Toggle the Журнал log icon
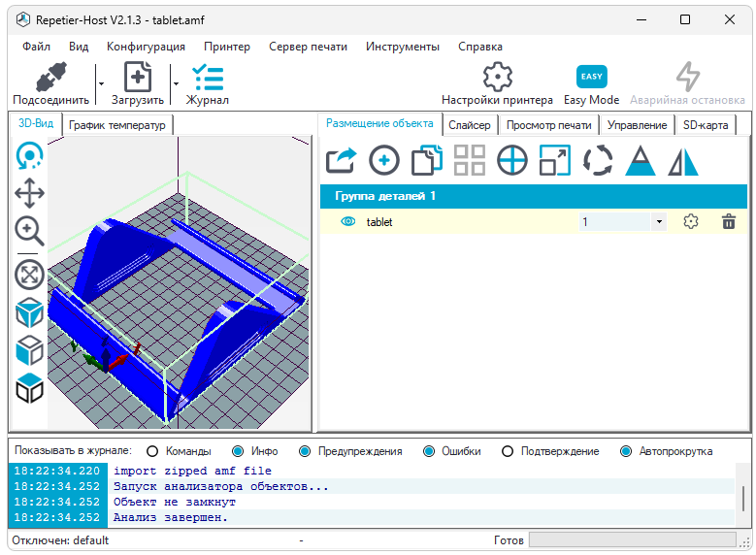756x555 pixels. click(208, 78)
